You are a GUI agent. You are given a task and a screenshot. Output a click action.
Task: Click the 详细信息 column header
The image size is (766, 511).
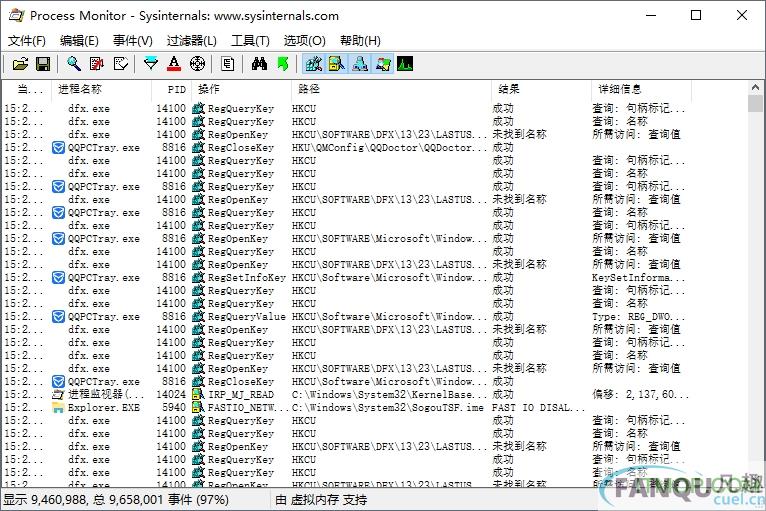pos(641,89)
